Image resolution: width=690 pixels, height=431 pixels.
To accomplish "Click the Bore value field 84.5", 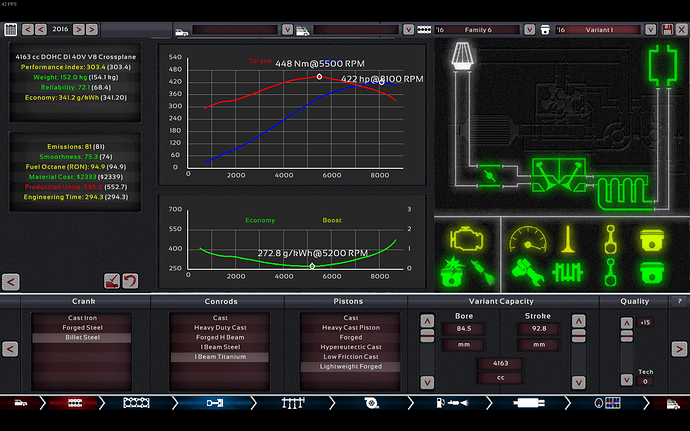I will pos(462,327).
